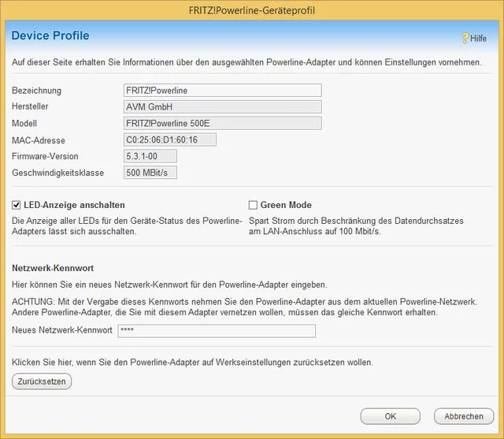The height and width of the screenshot is (439, 504).
Task: Click the Geschwindigkeitsklasse field 500 MBit/s
Action: click(150, 173)
